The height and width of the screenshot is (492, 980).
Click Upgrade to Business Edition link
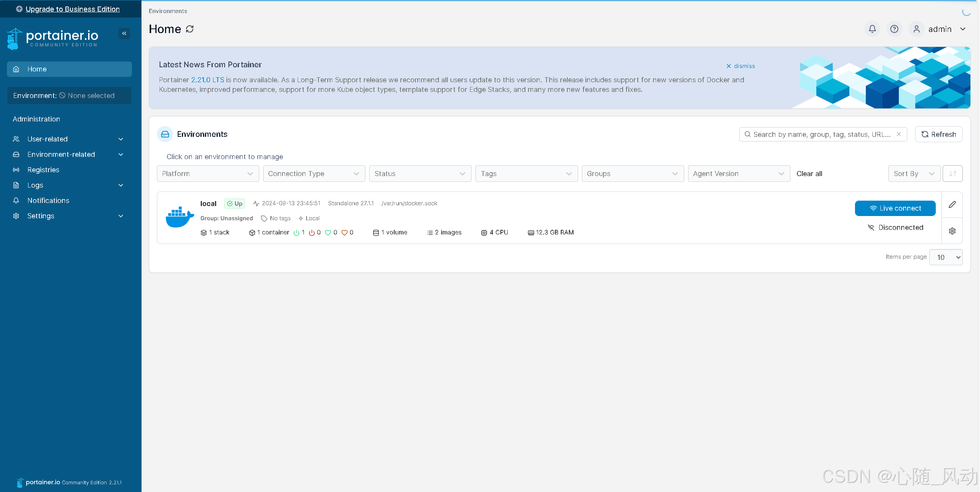(x=72, y=9)
